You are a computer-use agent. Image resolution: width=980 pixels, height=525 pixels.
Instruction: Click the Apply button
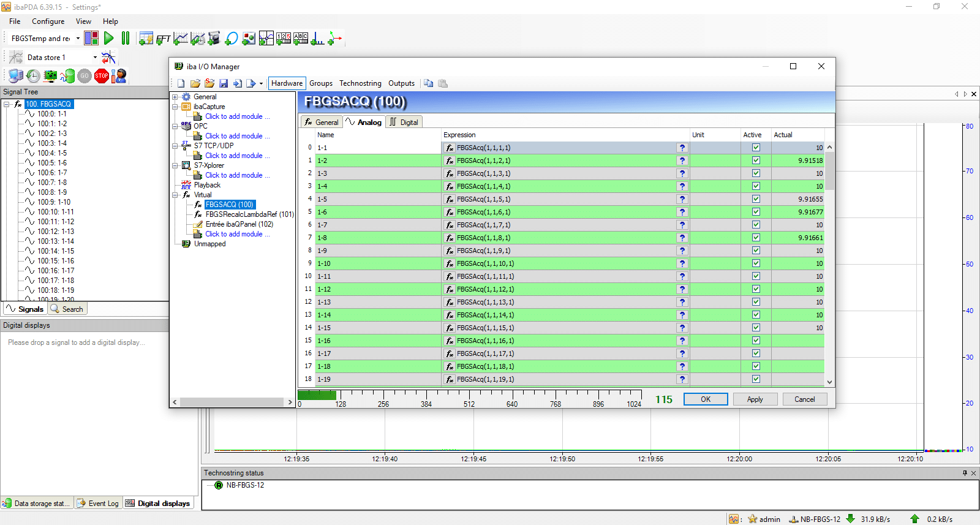[x=755, y=399]
